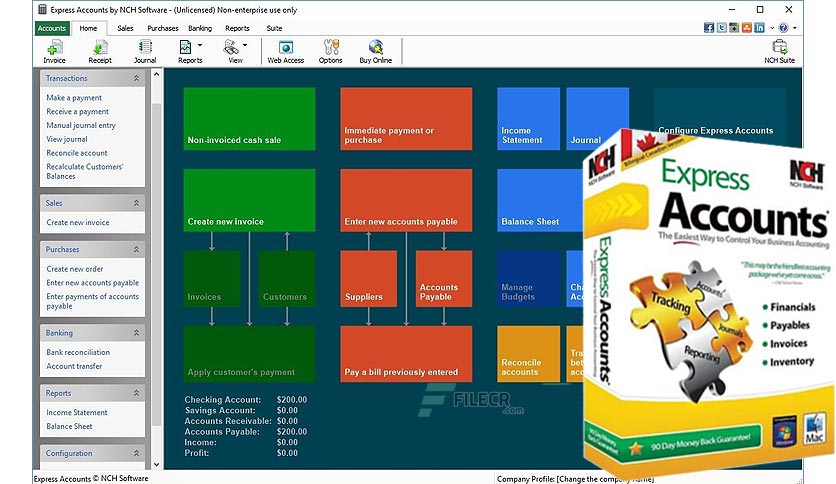Viewport: 836px width, 484px height.
Task: Open the NCH Suite toolbar icon
Action: point(779,52)
